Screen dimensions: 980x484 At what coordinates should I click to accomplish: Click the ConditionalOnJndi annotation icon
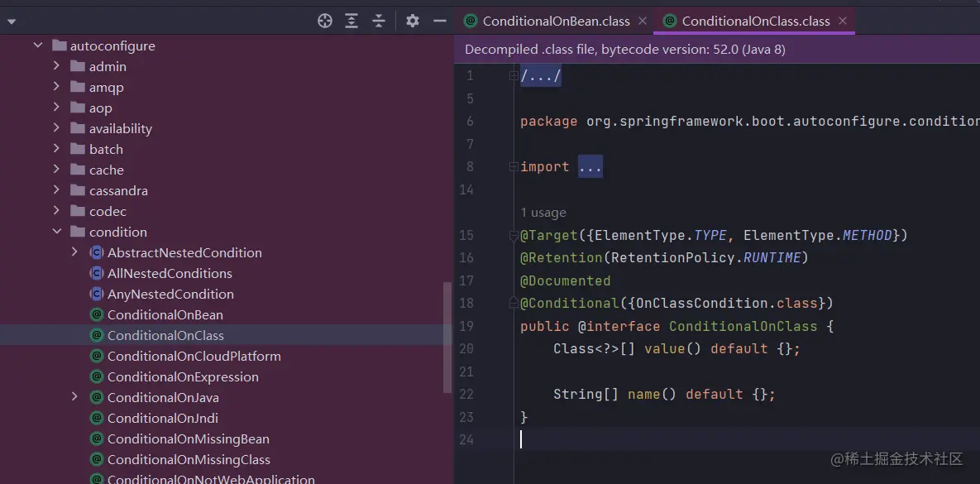[96, 418]
